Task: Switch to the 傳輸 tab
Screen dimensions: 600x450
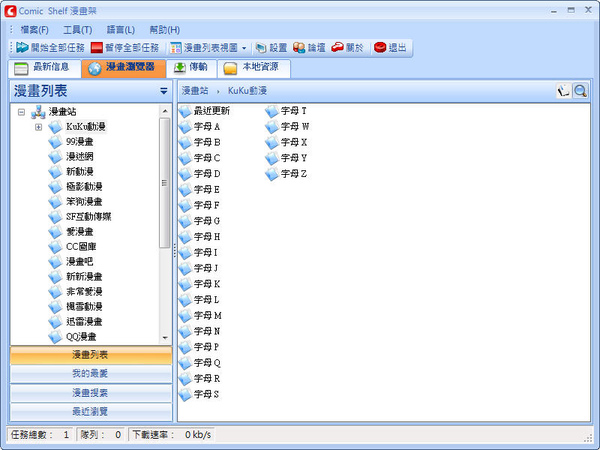Action: [191, 68]
